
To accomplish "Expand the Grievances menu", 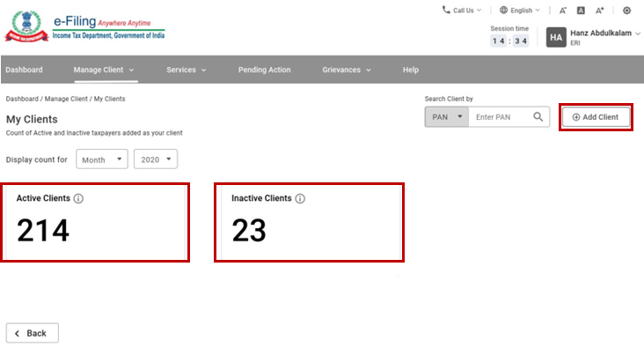I will click(347, 70).
